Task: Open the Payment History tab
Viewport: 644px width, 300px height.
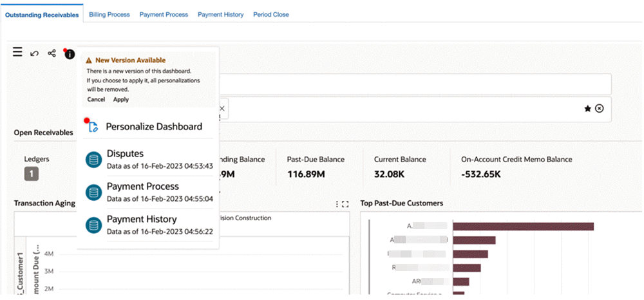Action: coord(220,15)
